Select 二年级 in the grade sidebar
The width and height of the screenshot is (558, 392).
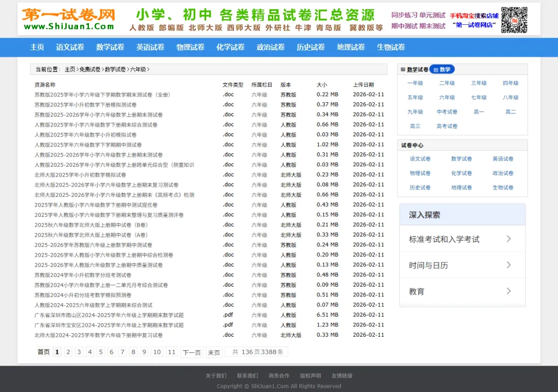pyautogui.click(x=447, y=83)
